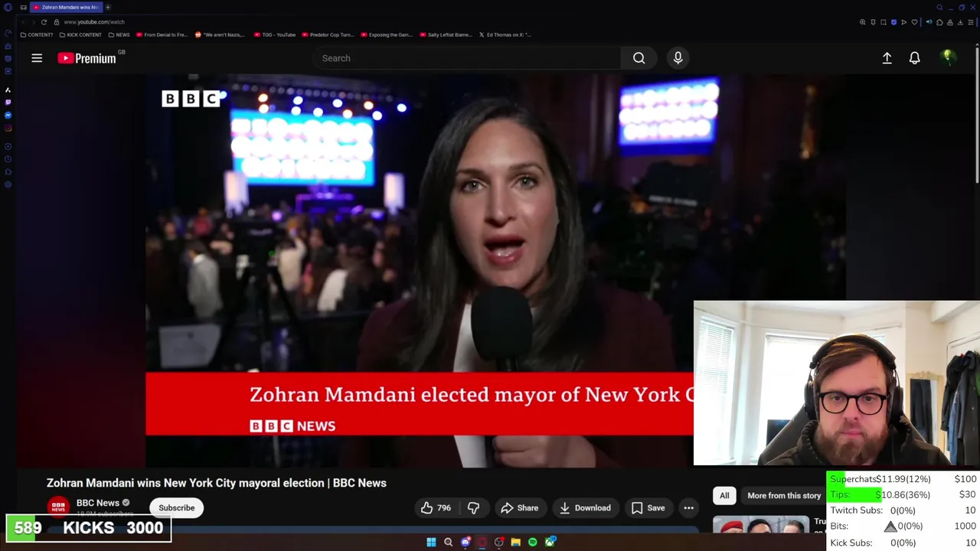Open the KICK CONTENT bookmarks folder
Viewport: 980px width, 551px height.
pos(80,34)
